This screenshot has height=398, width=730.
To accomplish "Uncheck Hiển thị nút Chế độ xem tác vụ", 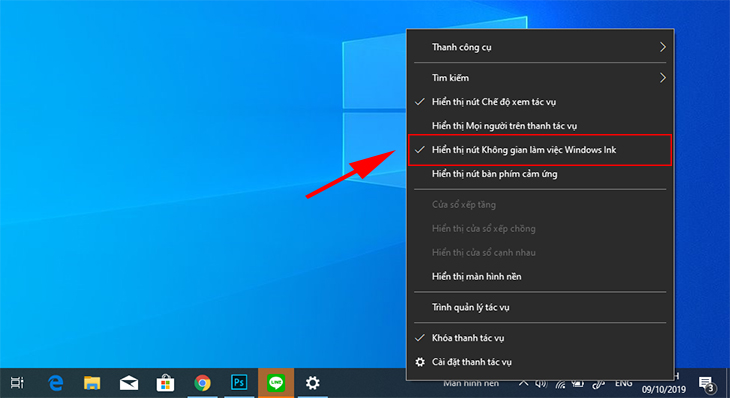I will coord(540,102).
